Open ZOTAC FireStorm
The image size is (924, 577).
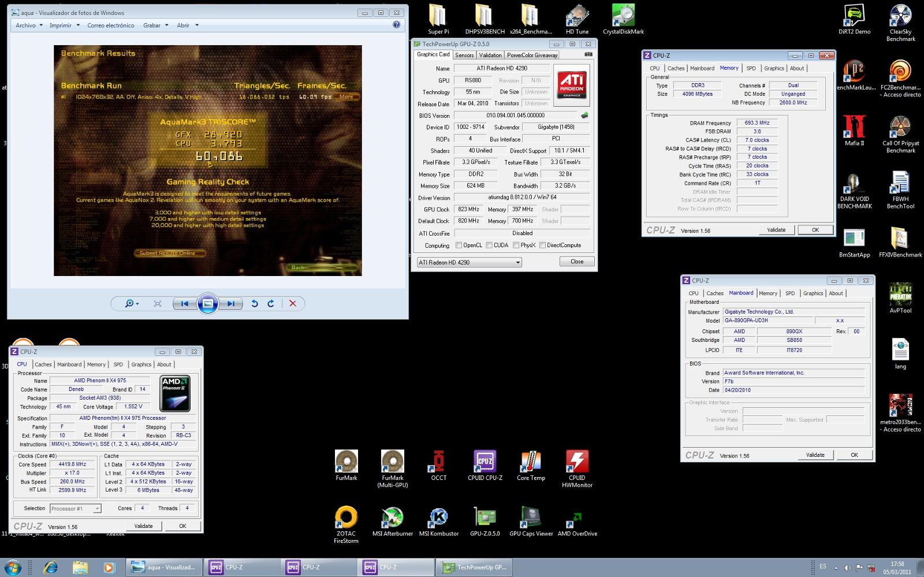pyautogui.click(x=346, y=518)
